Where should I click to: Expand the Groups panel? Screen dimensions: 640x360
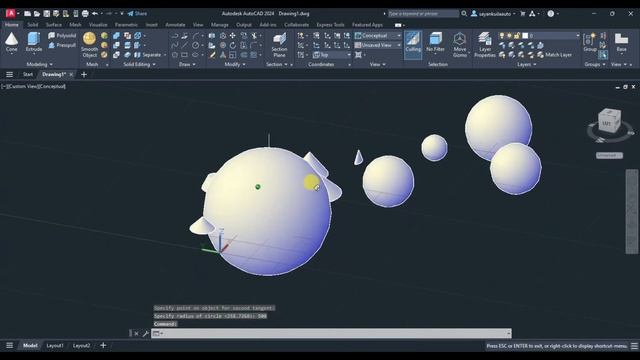click(x=595, y=64)
